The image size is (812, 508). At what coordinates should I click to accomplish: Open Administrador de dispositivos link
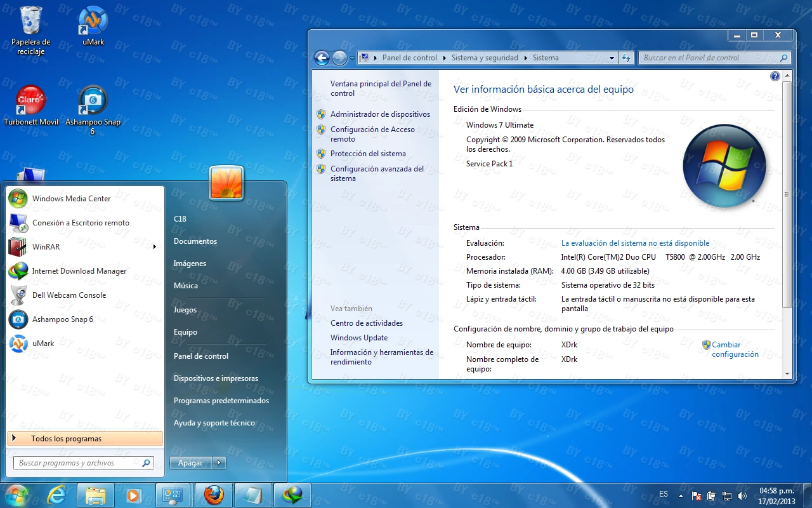tap(380, 114)
